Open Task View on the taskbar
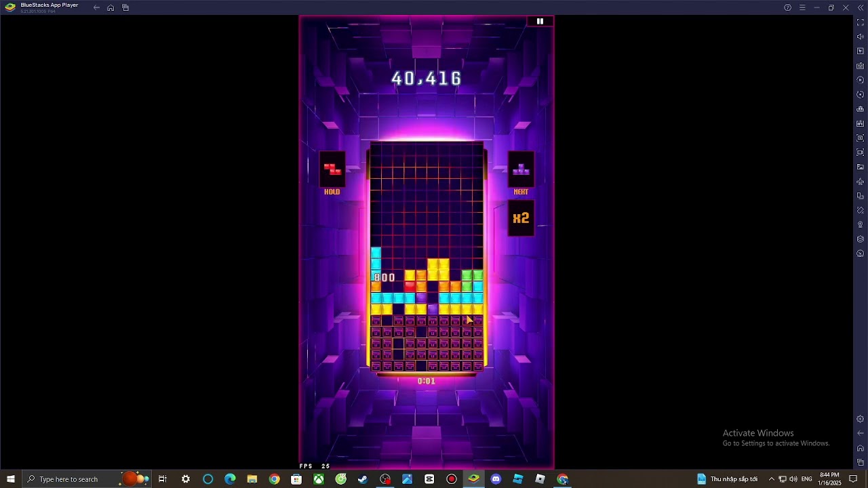The height and width of the screenshot is (488, 868). click(163, 479)
